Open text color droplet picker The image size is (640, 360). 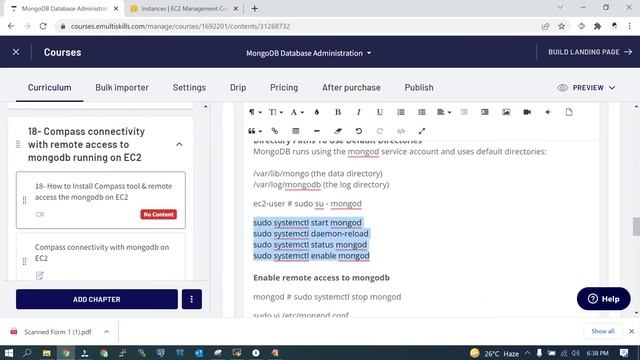click(x=317, y=112)
